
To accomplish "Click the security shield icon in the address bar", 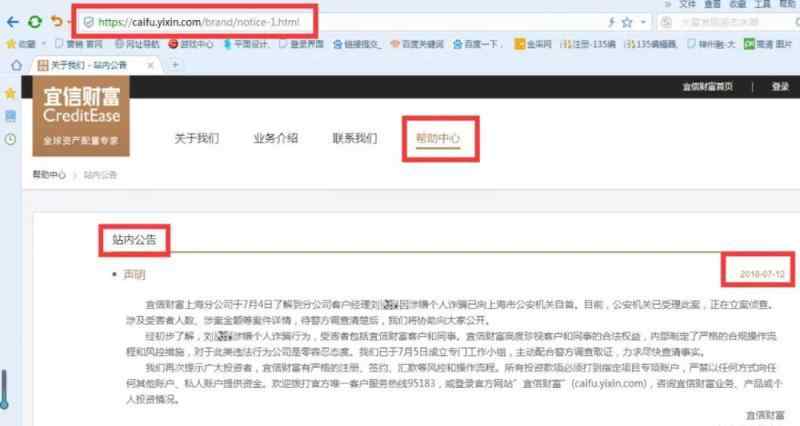I will tap(89, 22).
